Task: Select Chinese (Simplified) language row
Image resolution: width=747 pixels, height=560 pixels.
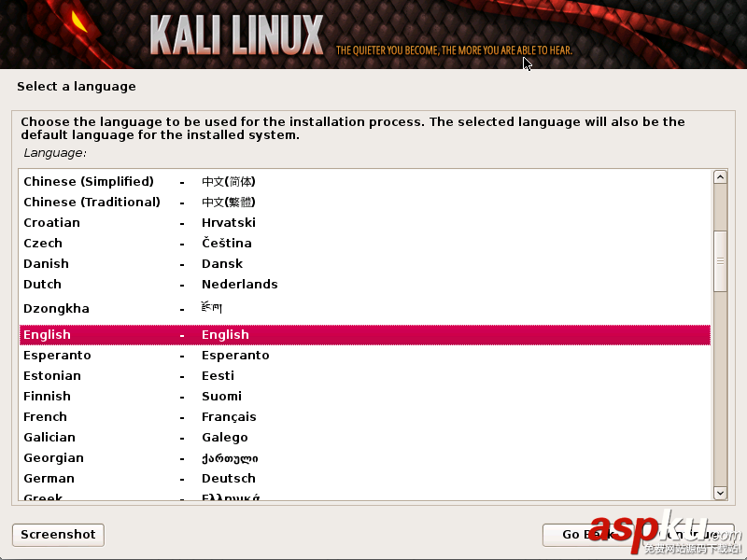Action: [x=365, y=181]
